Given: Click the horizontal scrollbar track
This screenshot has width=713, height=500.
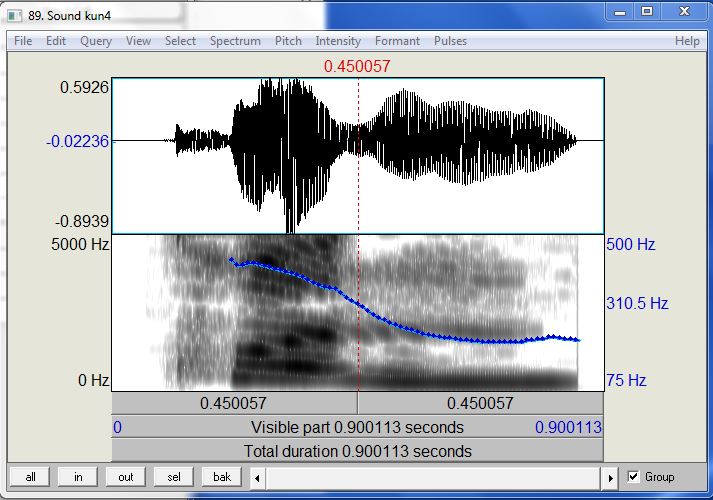Looking at the screenshot, I should (x=434, y=478).
